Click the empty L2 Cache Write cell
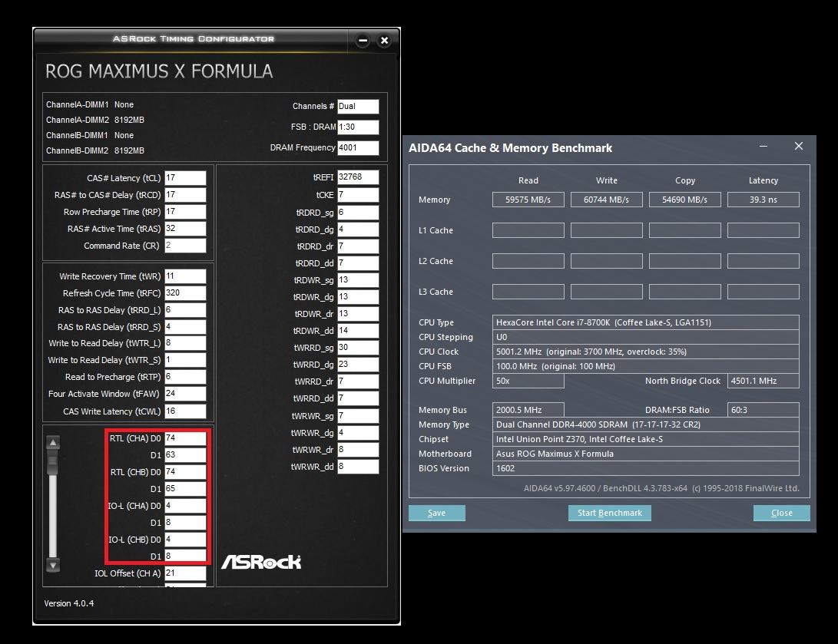This screenshot has height=644, width=838. [x=607, y=261]
